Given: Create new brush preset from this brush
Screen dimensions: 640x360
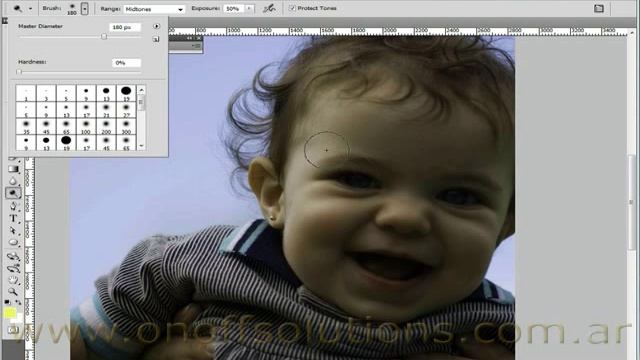Looking at the screenshot, I should [x=156, y=39].
